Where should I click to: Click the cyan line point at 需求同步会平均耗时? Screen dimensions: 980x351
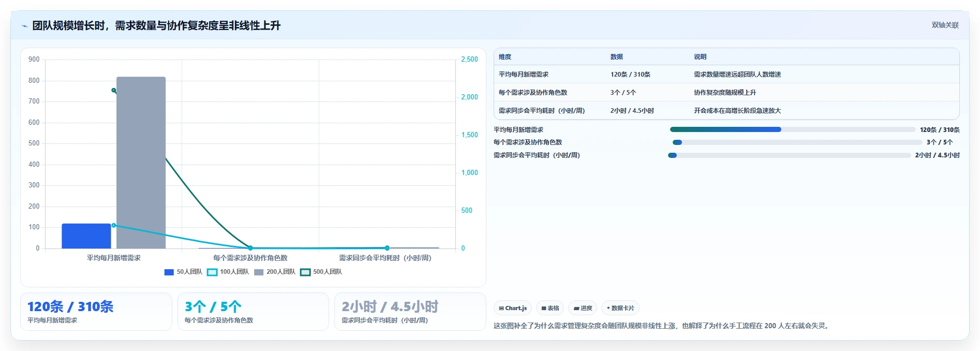(x=387, y=248)
